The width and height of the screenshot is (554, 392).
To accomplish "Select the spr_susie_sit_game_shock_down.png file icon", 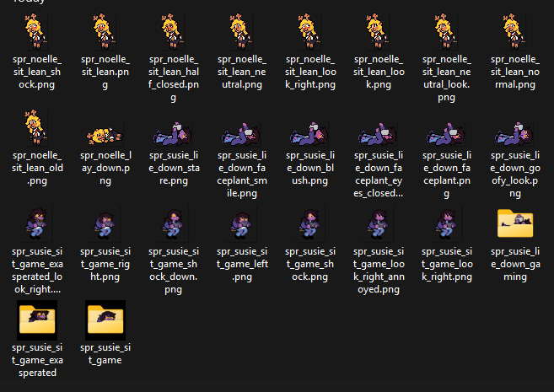I will 173,223.
